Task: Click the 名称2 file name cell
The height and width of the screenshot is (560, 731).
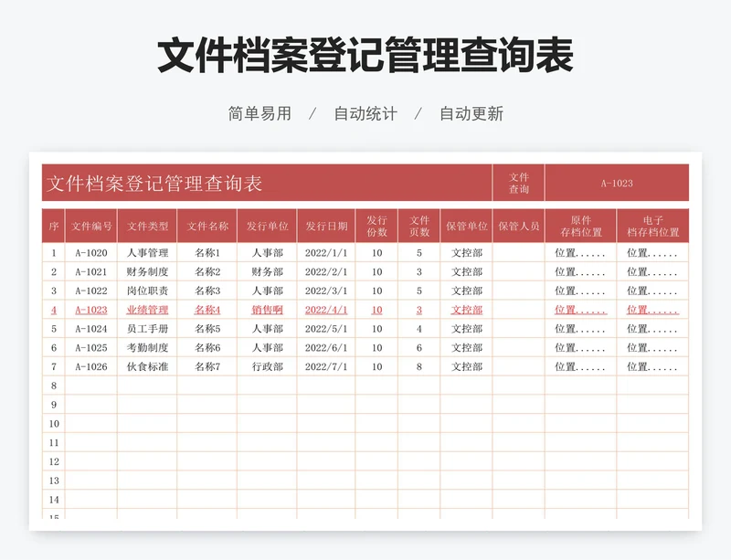Action: pos(207,272)
